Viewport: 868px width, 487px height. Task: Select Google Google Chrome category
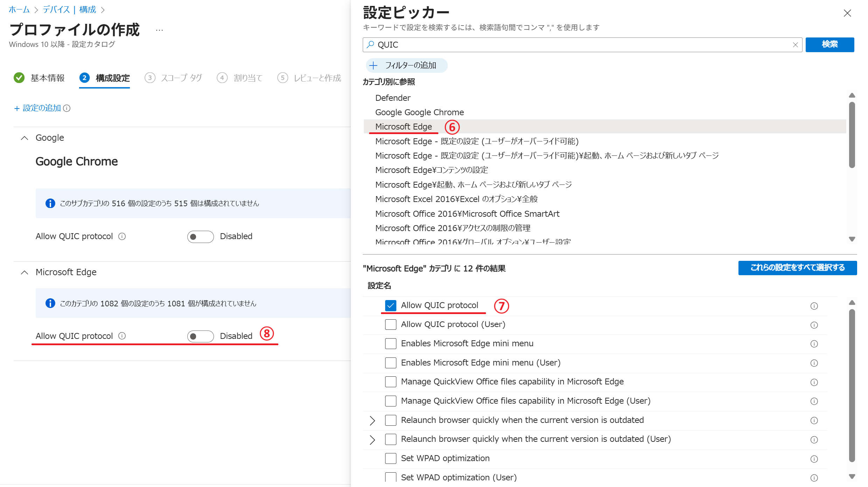click(x=419, y=112)
